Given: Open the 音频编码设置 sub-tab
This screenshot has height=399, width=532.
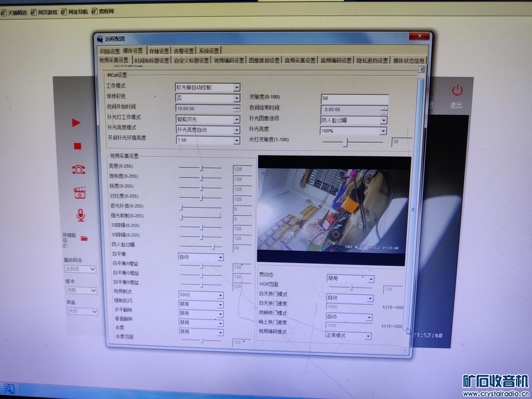Looking at the screenshot, I should 336,60.
